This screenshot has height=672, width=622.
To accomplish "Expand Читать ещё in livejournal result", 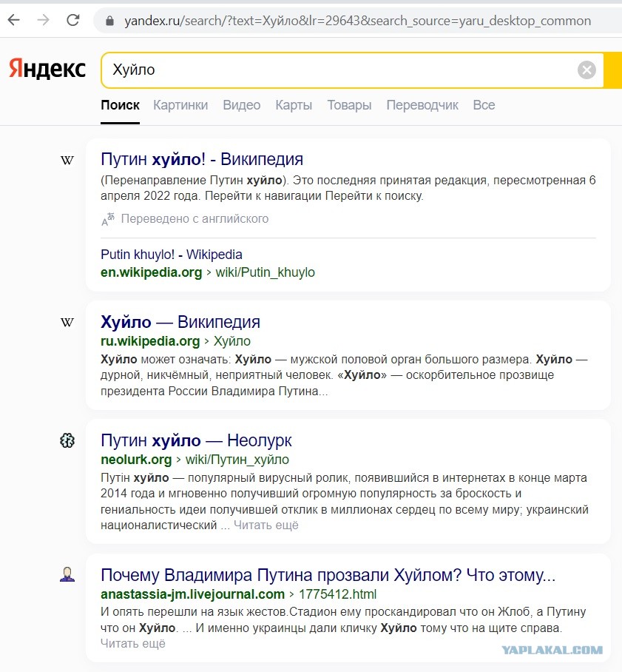I will (133, 644).
